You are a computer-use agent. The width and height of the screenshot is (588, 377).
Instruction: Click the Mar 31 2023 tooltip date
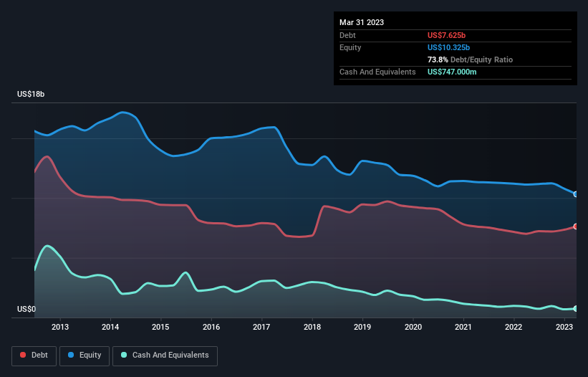[362, 22]
